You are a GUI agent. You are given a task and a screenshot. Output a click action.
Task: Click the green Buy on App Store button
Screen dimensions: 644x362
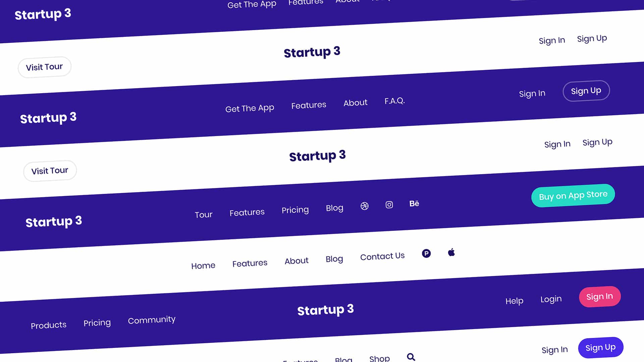573,195
